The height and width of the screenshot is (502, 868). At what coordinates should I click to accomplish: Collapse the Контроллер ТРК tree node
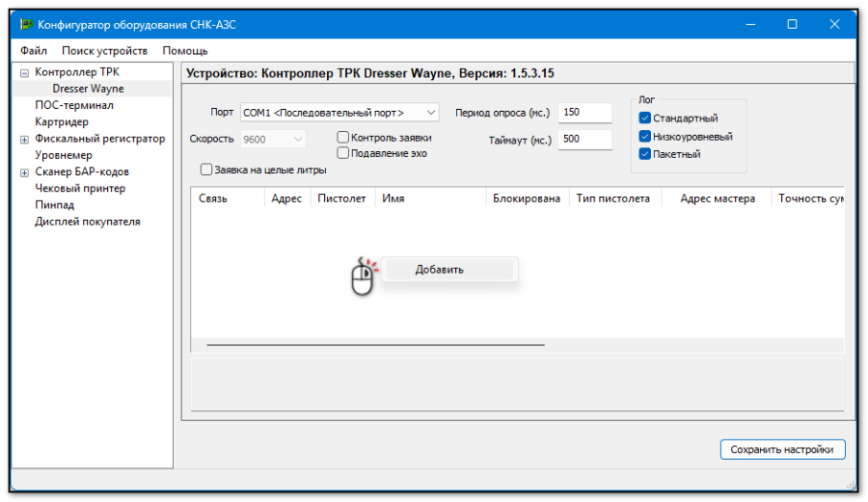25,72
